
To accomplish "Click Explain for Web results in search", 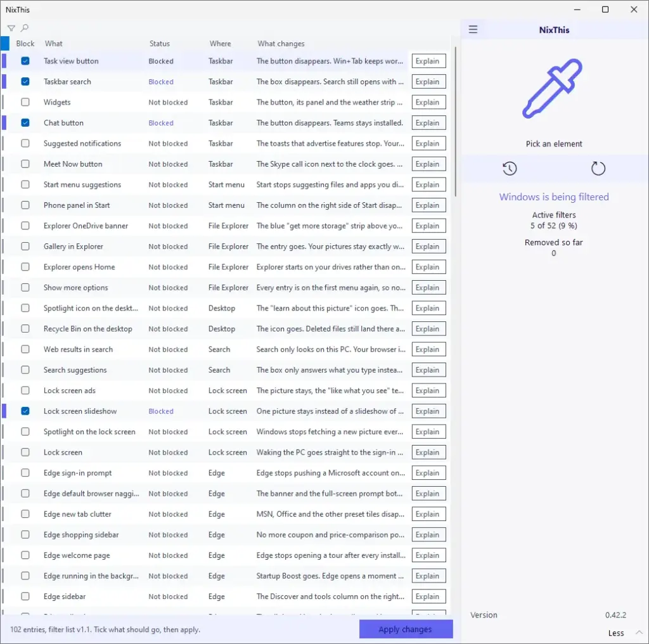I will click(x=428, y=349).
